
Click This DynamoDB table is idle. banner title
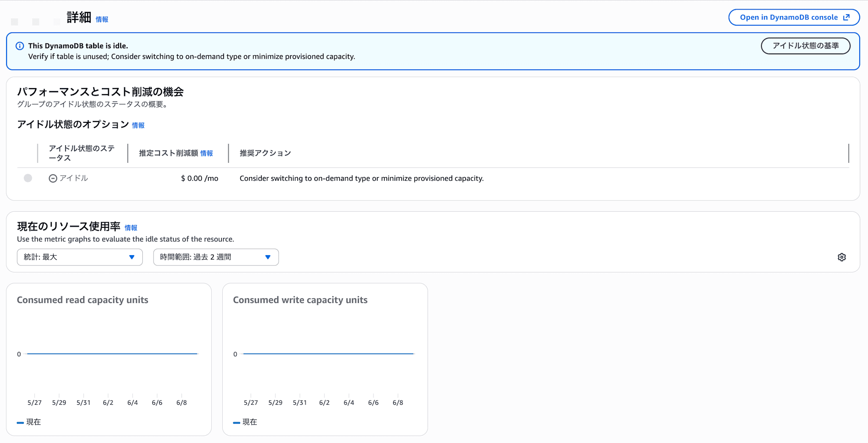78,46
